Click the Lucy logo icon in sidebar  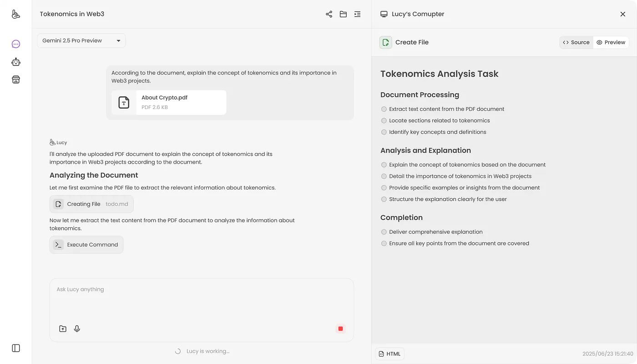[15, 14]
